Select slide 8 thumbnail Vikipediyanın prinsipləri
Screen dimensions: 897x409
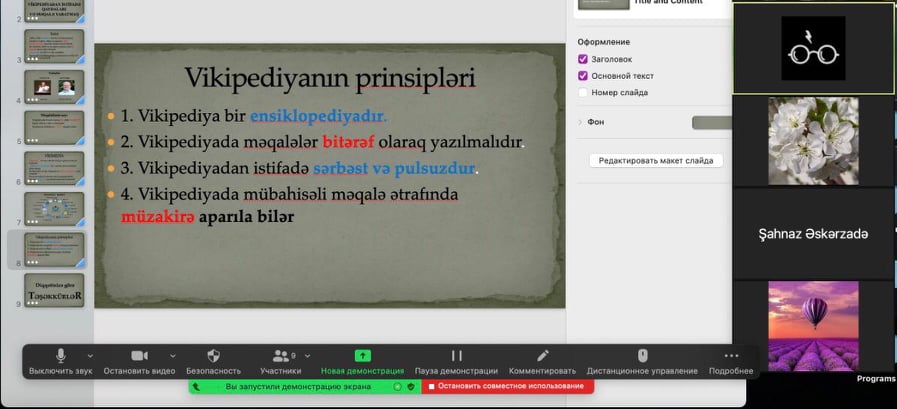[54, 249]
